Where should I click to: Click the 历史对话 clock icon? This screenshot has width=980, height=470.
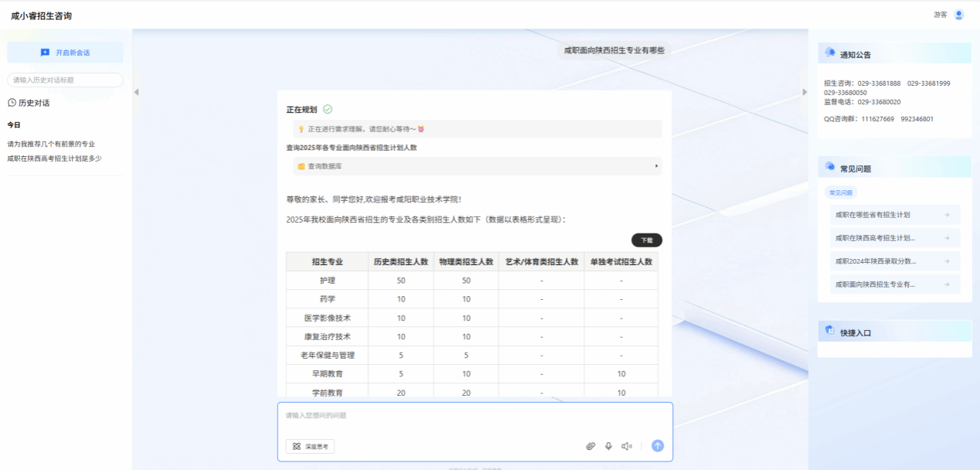tap(12, 102)
